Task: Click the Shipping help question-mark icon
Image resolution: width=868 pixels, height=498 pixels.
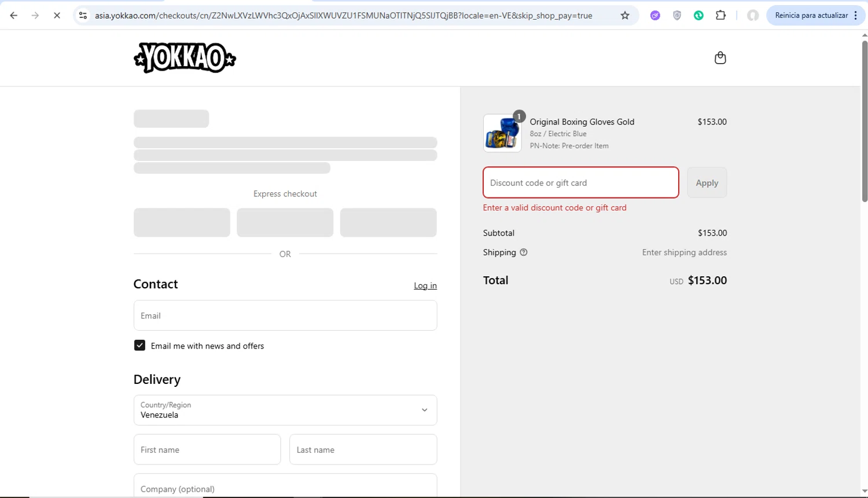Action: 524,252
